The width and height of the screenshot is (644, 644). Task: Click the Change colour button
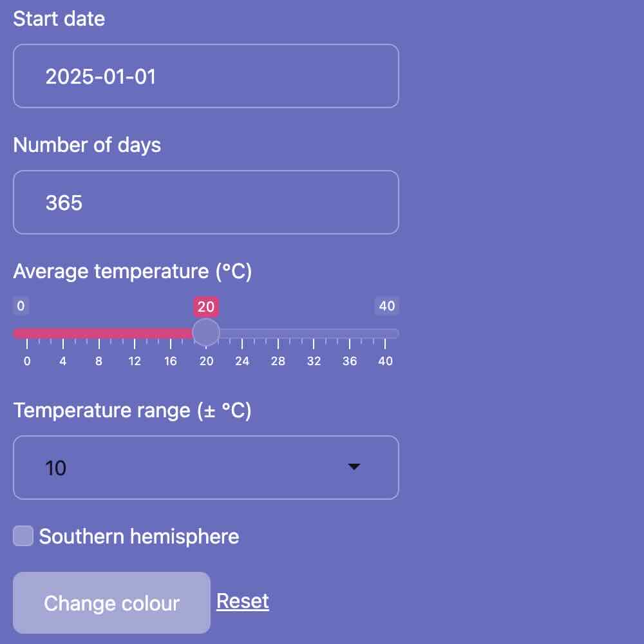(111, 603)
